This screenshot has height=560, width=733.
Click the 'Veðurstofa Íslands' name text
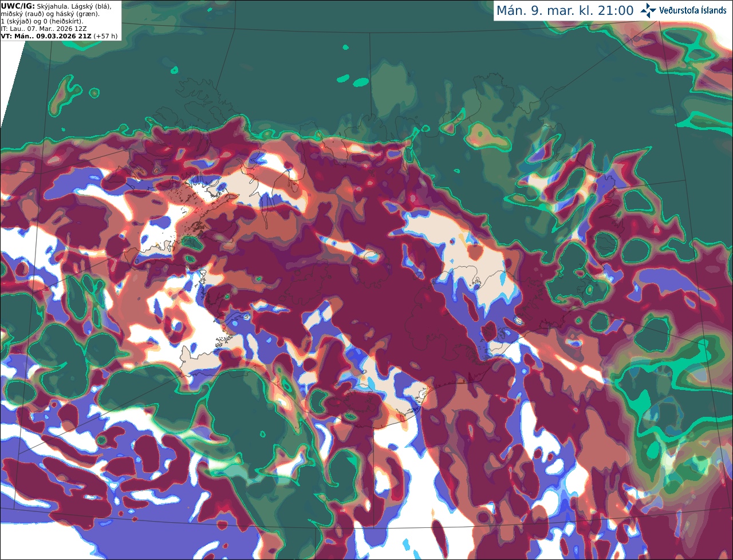click(693, 10)
